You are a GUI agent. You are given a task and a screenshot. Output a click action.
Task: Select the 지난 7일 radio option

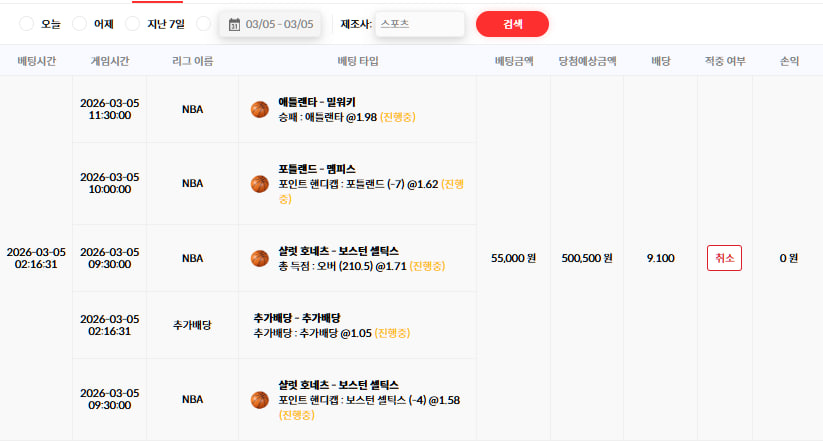(133, 24)
